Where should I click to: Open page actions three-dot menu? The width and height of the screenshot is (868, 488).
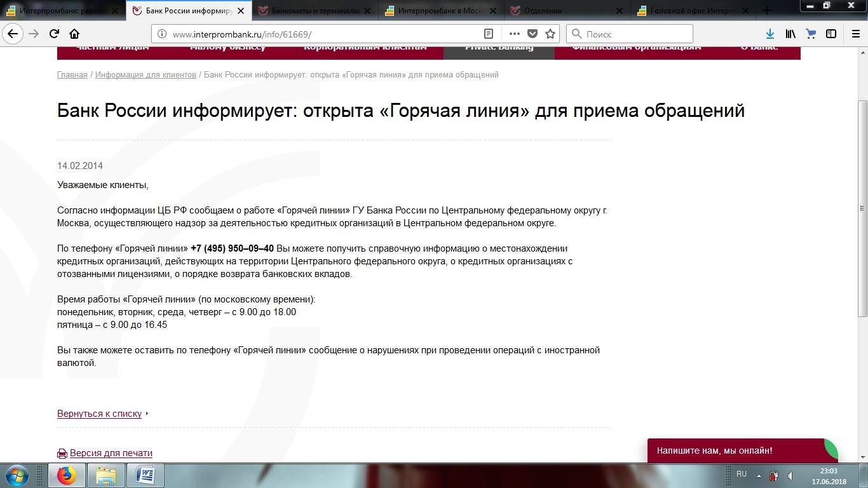pyautogui.click(x=514, y=34)
